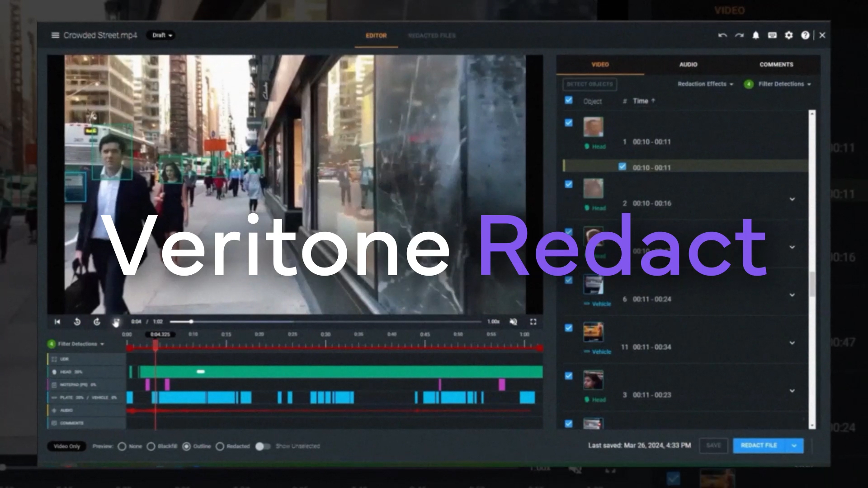868x488 pixels.
Task: Expand Vehicle detection 11 row
Action: 792,343
